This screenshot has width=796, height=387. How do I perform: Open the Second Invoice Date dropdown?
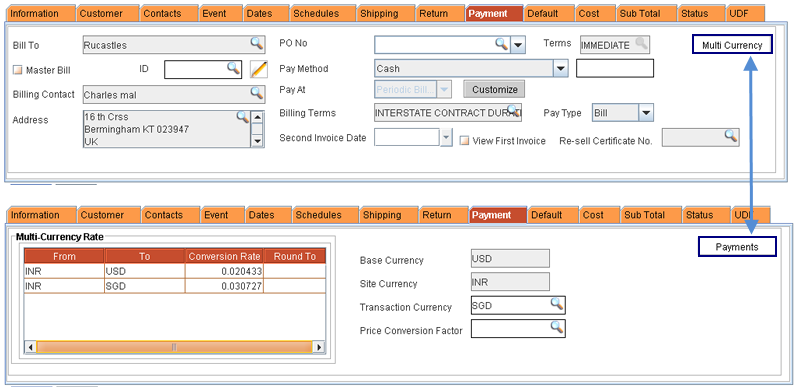(x=446, y=137)
